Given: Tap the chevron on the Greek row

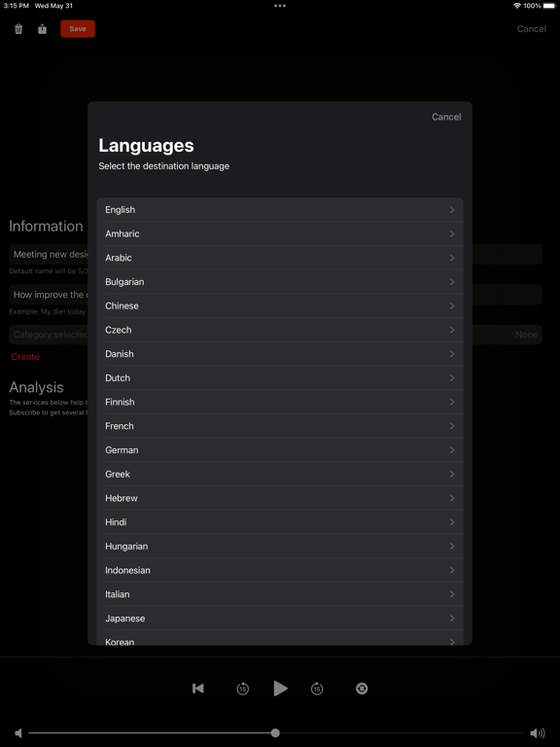Looking at the screenshot, I should [452, 474].
